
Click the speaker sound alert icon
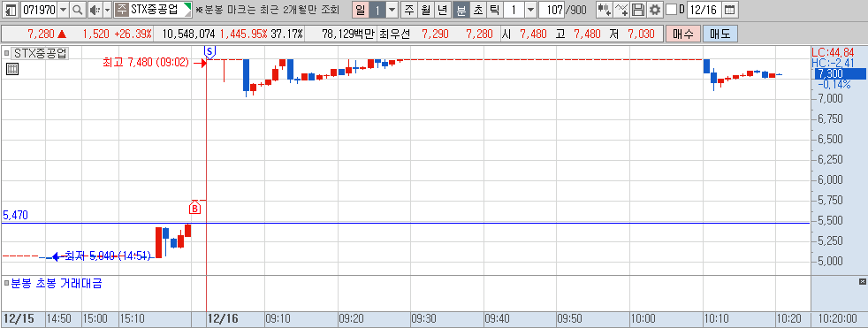point(95,10)
